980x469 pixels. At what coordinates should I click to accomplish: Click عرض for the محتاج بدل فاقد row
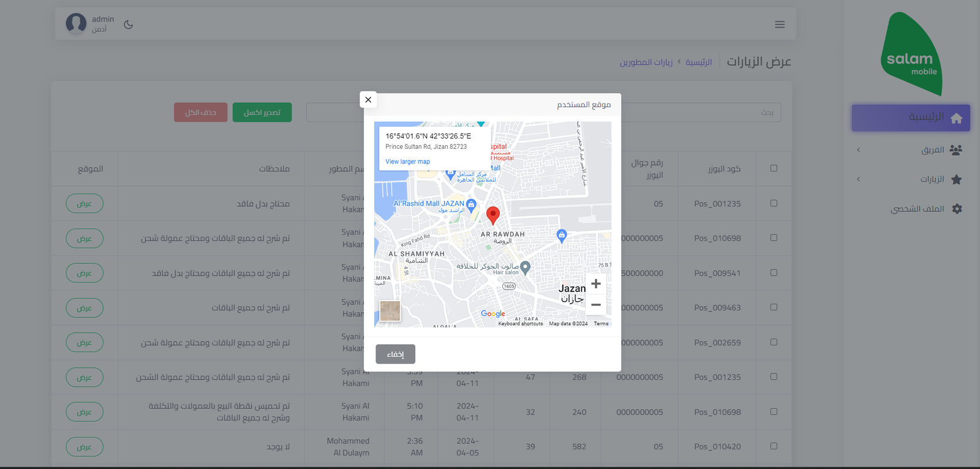tap(85, 203)
